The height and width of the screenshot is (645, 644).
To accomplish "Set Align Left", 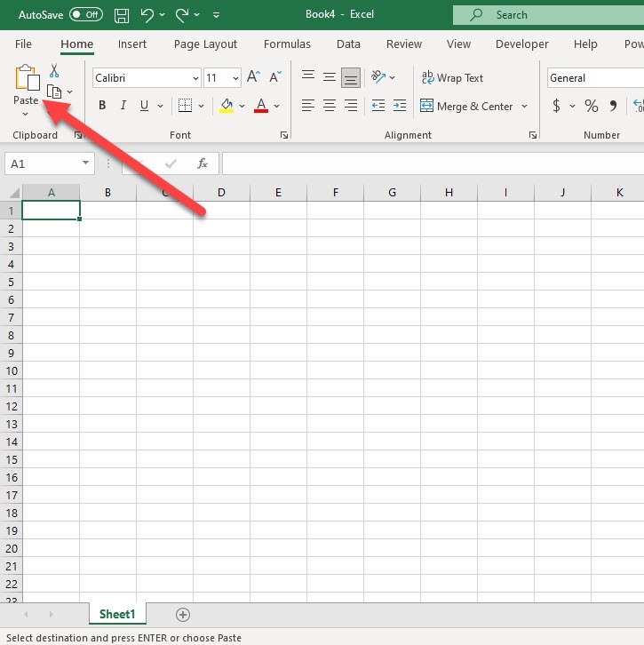I will pos(308,106).
